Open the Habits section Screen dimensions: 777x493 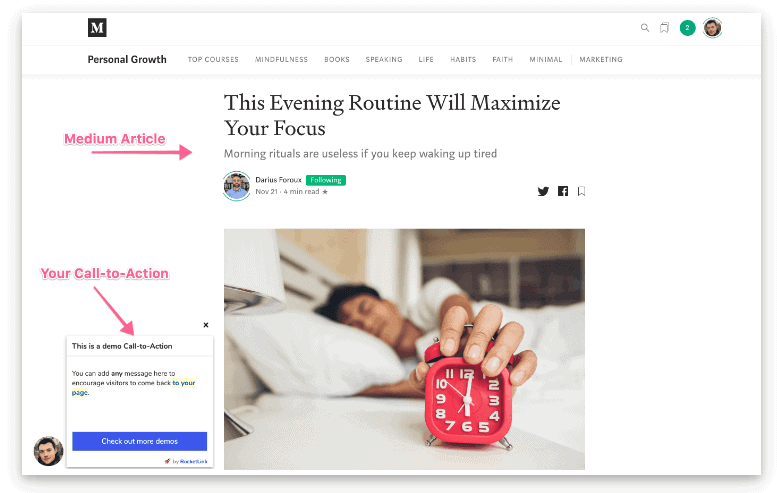[x=463, y=59]
